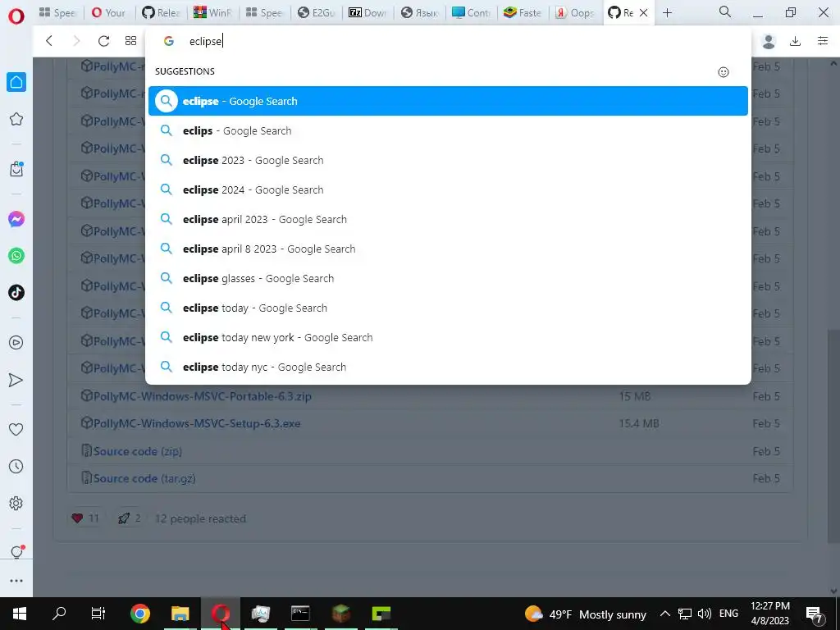
Task: Open the Speed Dial grid icon
Action: 130,41
